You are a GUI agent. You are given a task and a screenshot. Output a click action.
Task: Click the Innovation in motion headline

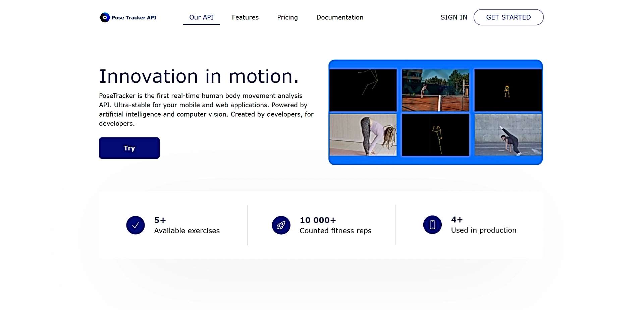click(200, 76)
